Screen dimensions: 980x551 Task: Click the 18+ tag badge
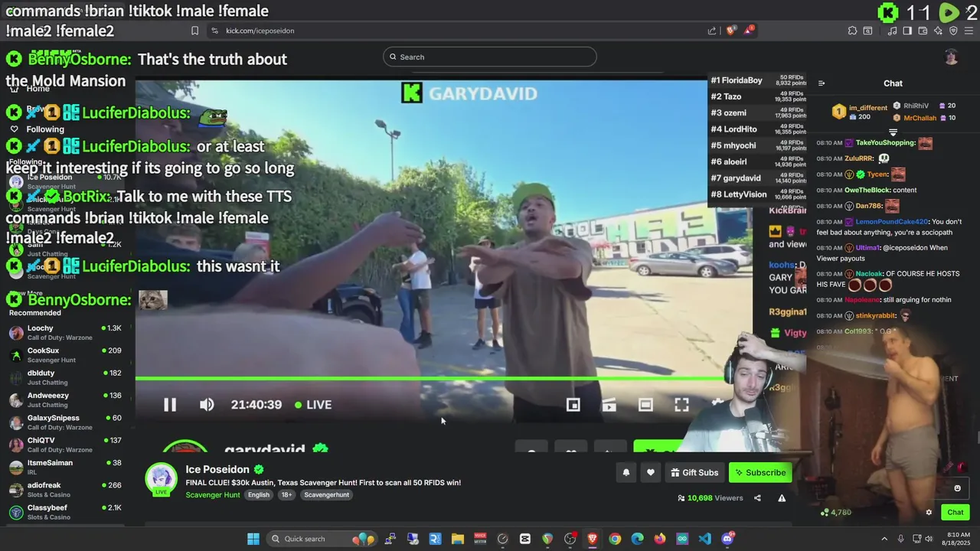click(286, 495)
